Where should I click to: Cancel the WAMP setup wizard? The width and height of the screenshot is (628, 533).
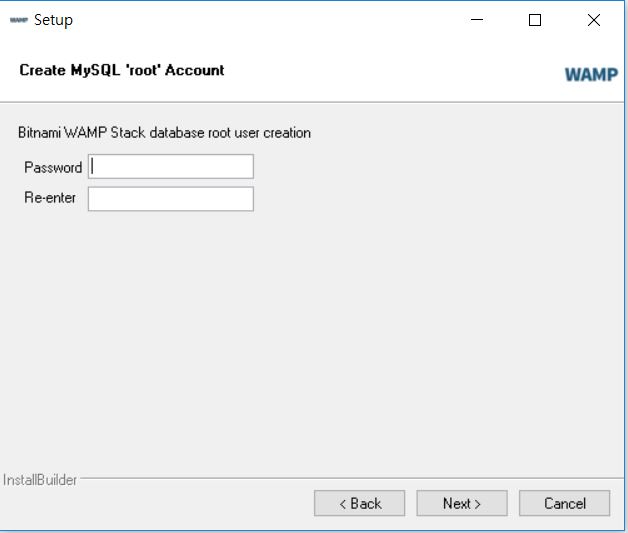point(564,503)
